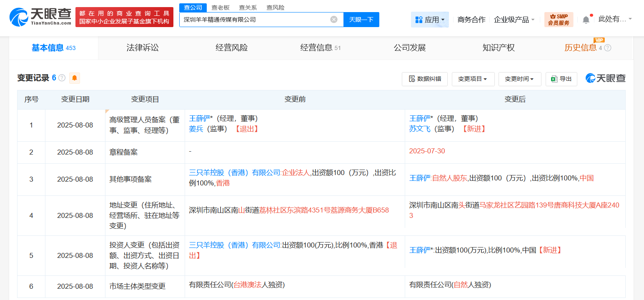Viewport: 644px width, 300px height.
Task: Open the 此处有 account dropdown
Action: 615,18
